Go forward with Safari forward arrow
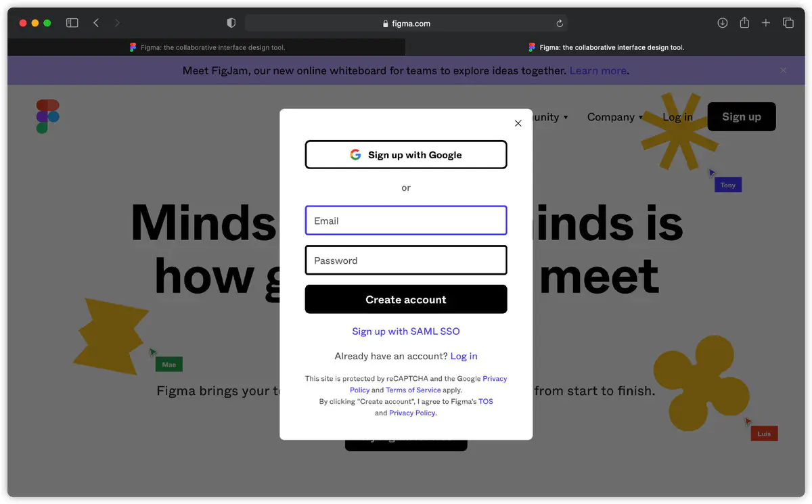Screen dimensions: 812x504 117,23
